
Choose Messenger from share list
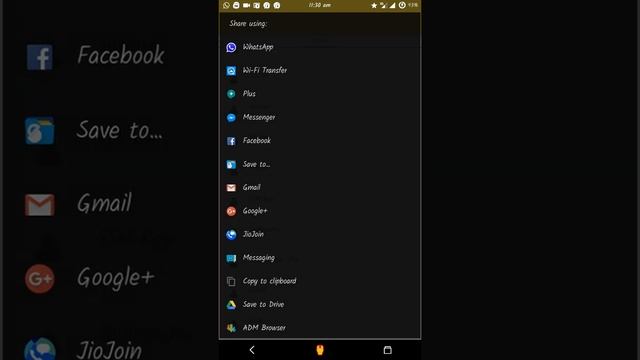259,118
